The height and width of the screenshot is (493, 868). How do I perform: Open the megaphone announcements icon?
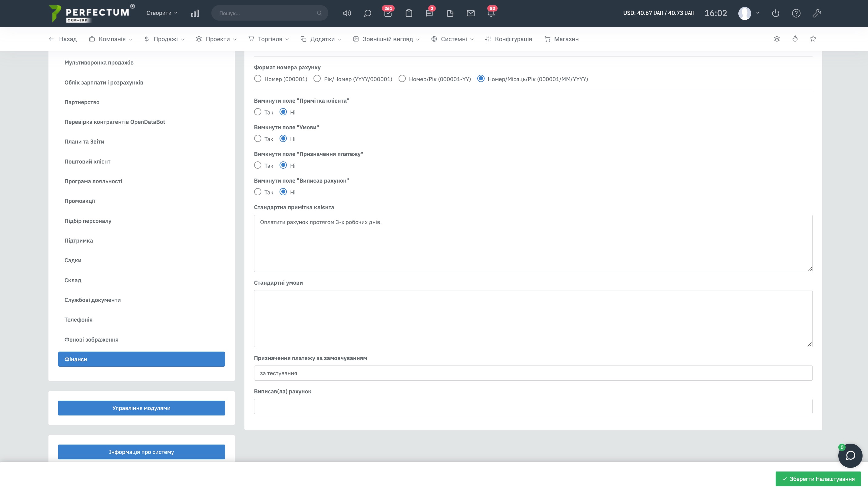(347, 13)
